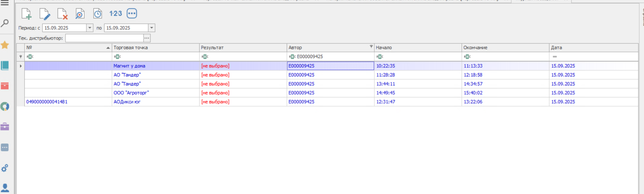Click the highlighted author cell in Магнит у дома row
This screenshot has height=194, width=644.
click(330, 66)
